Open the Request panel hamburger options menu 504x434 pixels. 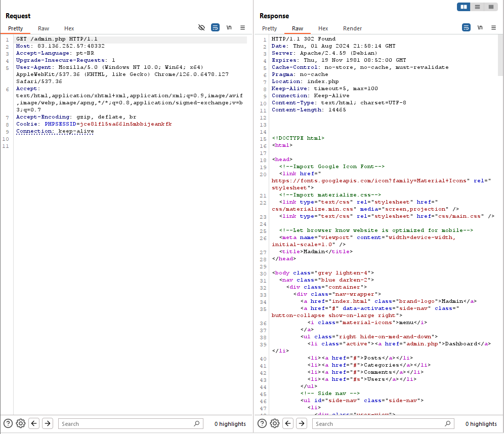tap(243, 28)
